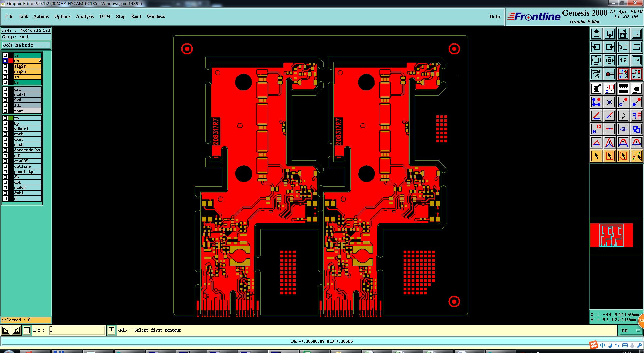Open the MM units dropdown
644x353 pixels.
pos(631,330)
